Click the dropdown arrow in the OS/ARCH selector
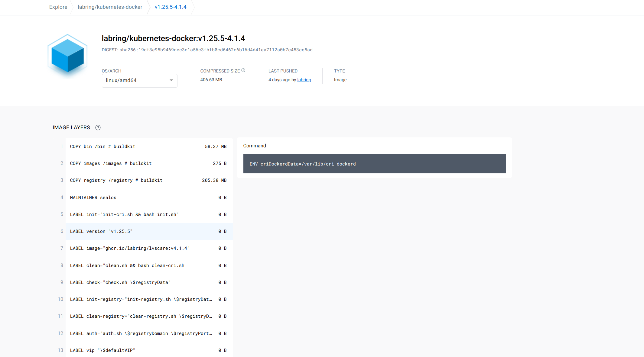Screen dimensions: 644x357 point(171,81)
